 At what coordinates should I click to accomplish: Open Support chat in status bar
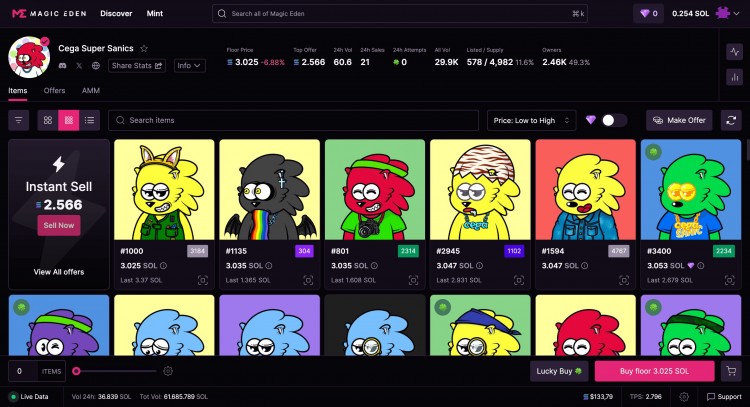tap(724, 396)
